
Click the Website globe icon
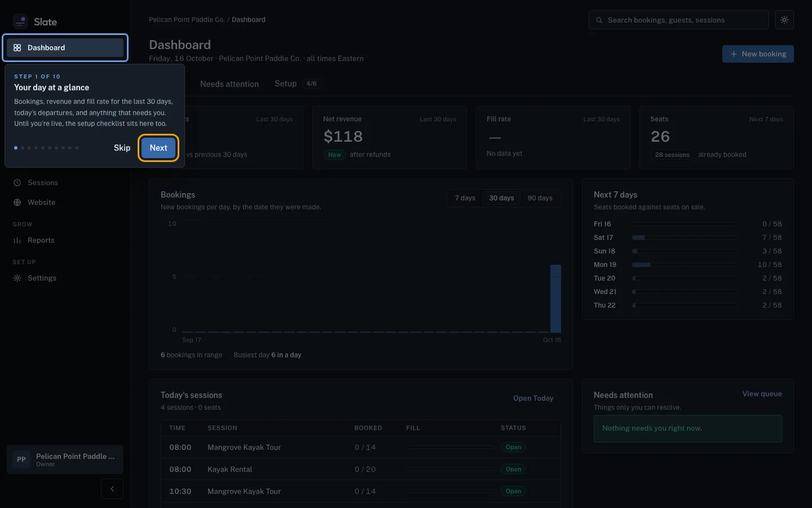pyautogui.click(x=17, y=203)
